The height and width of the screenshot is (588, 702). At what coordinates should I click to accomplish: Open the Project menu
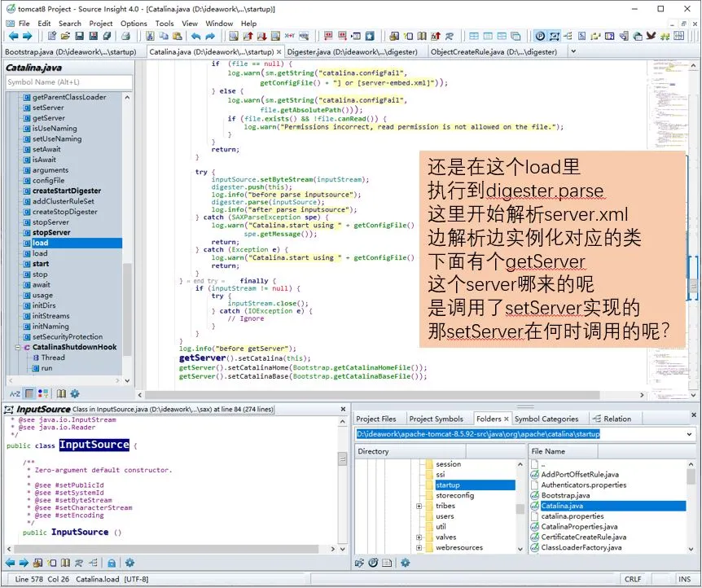pos(101,24)
